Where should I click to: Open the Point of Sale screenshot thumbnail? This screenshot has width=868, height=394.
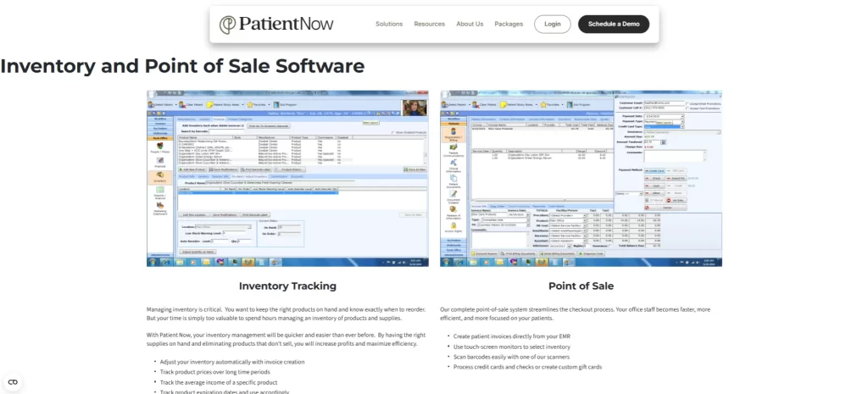pos(581,179)
